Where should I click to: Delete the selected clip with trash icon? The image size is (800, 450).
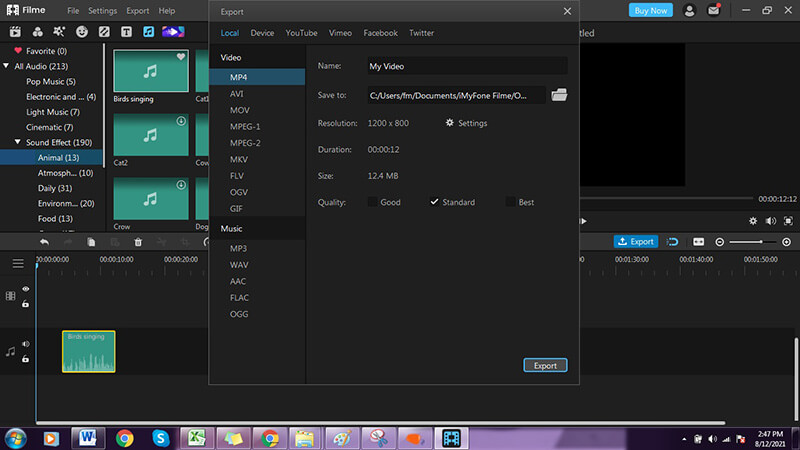138,242
